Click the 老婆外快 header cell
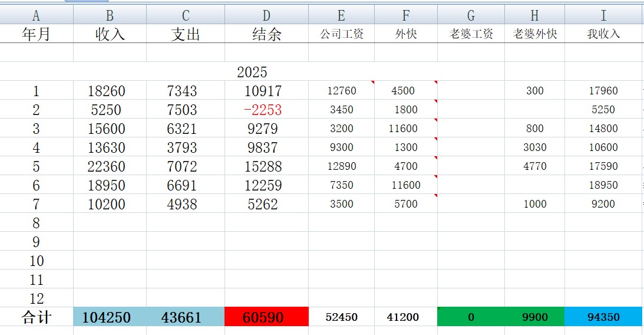This screenshot has height=335, width=644. [535, 34]
